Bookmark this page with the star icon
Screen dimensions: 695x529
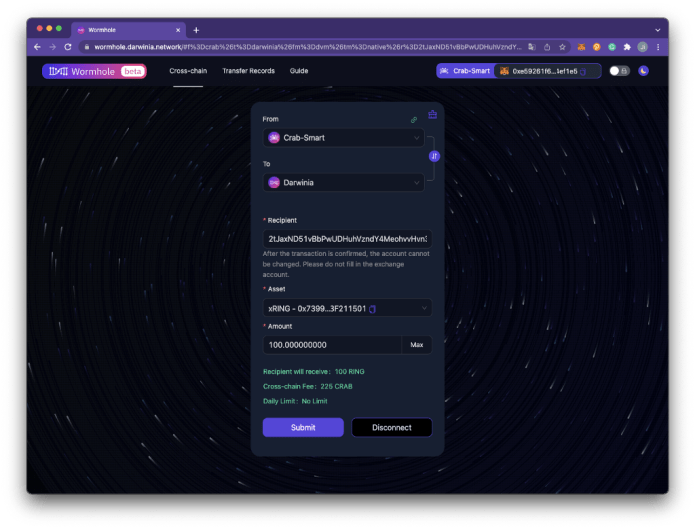tap(562, 47)
